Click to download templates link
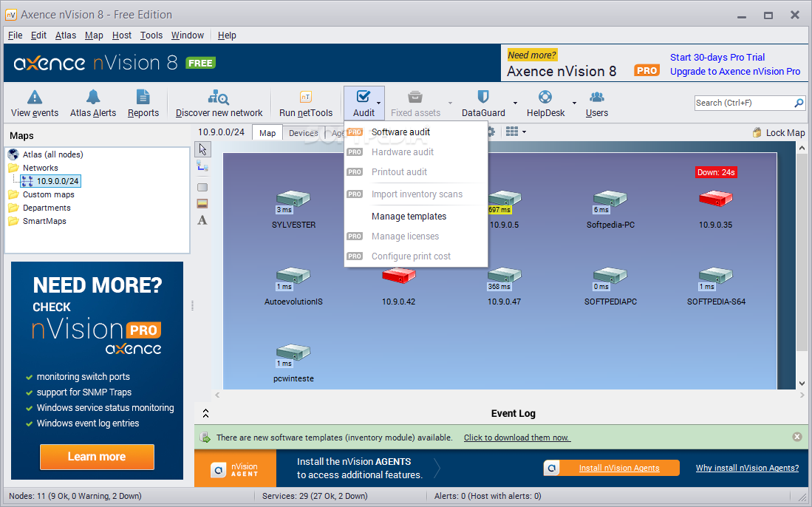 point(516,438)
